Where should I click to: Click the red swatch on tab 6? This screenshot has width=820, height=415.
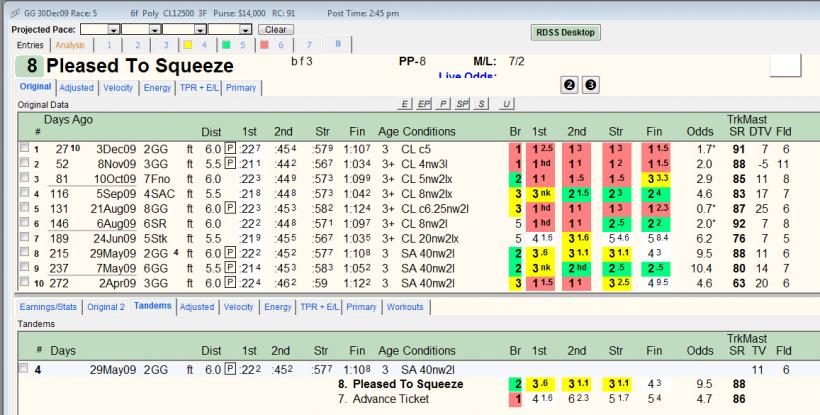pyautogui.click(x=264, y=45)
